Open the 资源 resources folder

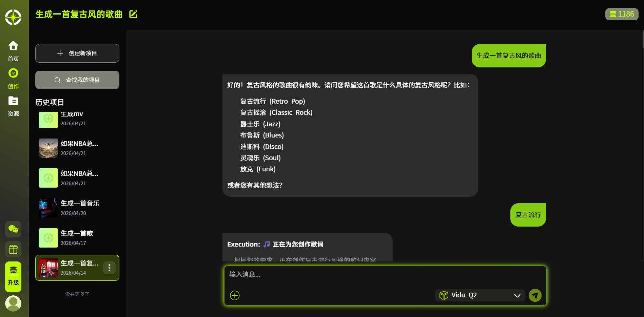[13, 106]
